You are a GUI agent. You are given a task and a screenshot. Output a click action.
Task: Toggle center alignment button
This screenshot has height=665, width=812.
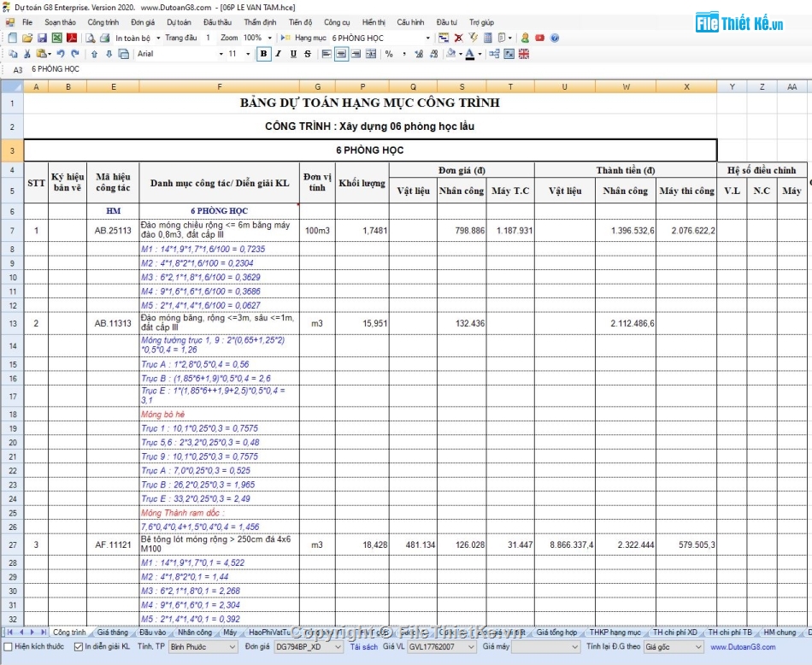click(341, 54)
